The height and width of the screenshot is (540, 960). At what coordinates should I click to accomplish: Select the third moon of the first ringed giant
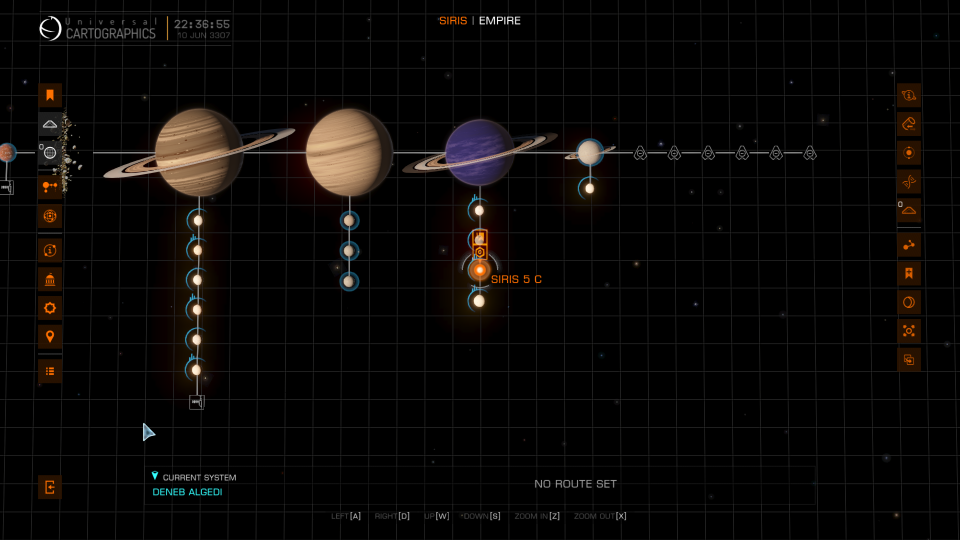pyautogui.click(x=197, y=280)
